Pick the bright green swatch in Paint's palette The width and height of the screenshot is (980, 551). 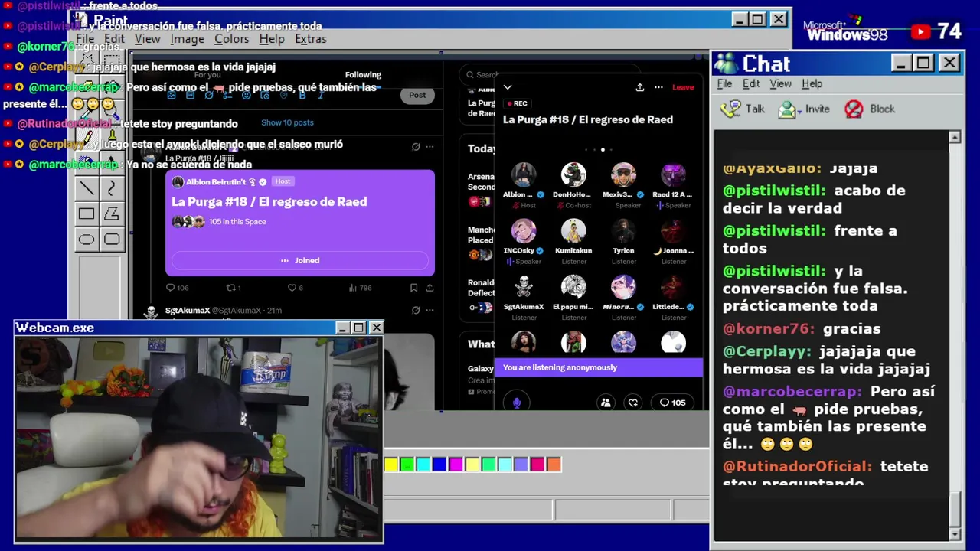click(407, 465)
